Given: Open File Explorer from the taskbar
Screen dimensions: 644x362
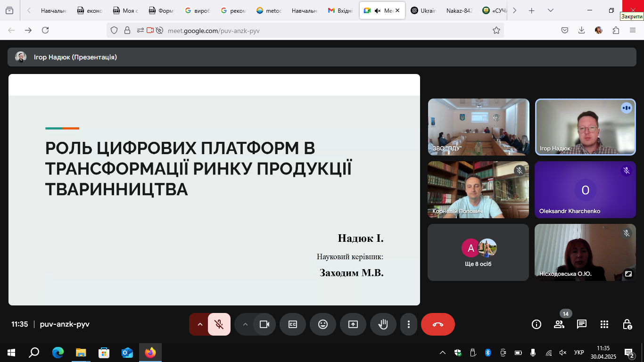Looking at the screenshot, I should point(81,353).
